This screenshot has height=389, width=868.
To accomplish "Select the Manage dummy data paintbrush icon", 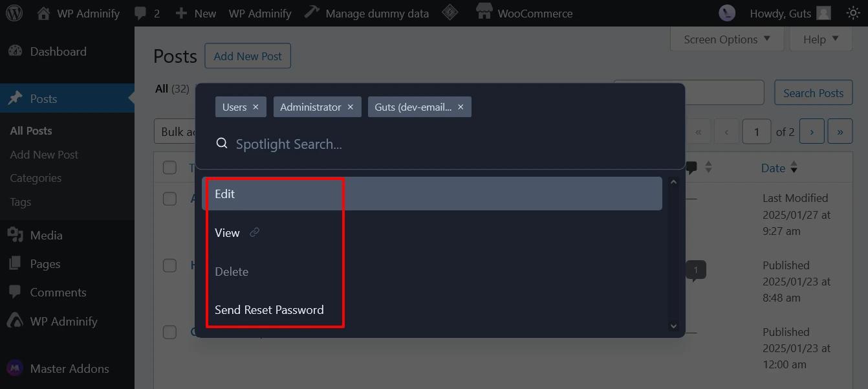I will pos(312,12).
